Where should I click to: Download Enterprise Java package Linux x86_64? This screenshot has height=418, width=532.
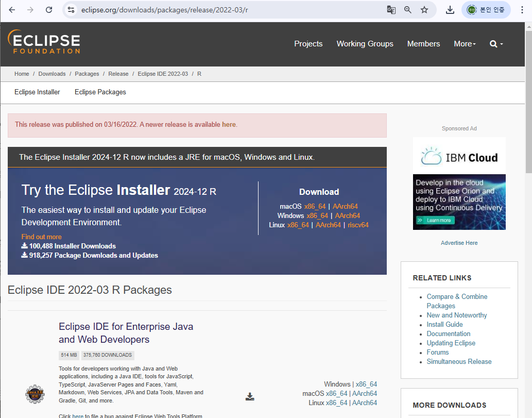[337, 403]
